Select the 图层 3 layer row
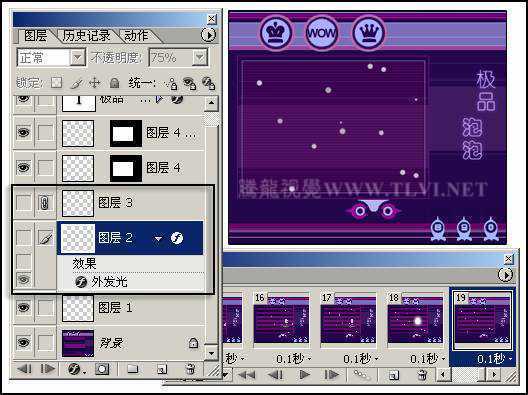The height and width of the screenshot is (395, 528). (x=131, y=203)
